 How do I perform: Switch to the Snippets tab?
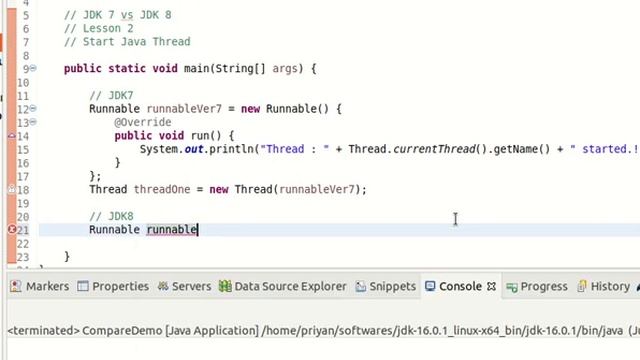386,287
